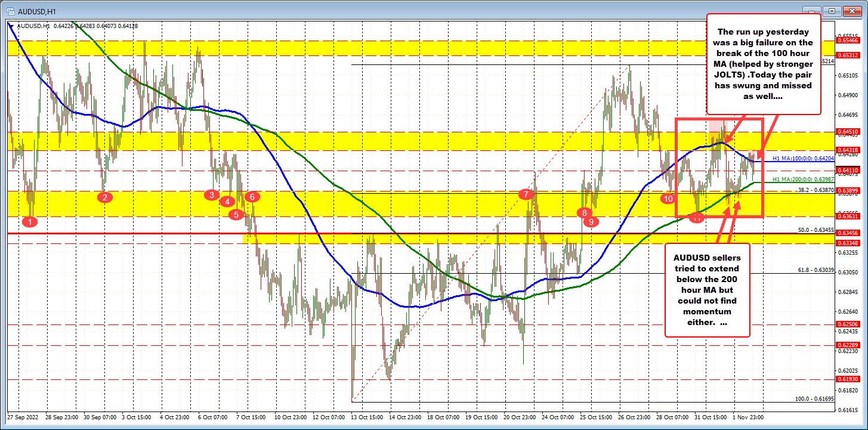Select the red circle marker numbered 7
Image resolution: width=868 pixels, height=430 pixels.
[x=525, y=194]
